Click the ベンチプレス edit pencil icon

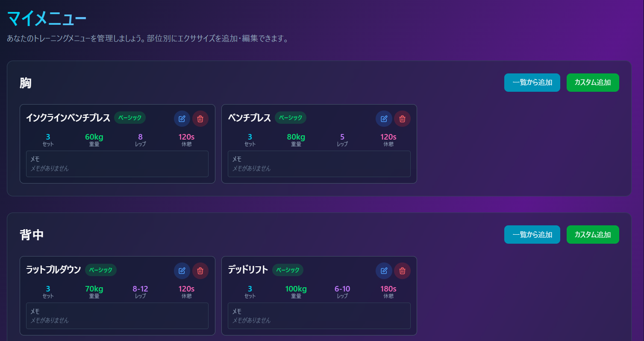(x=384, y=119)
